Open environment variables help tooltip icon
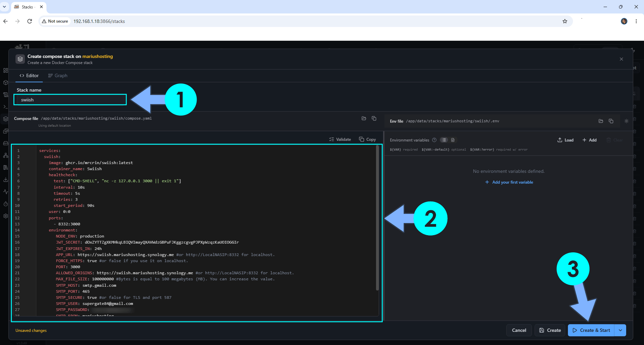644x345 pixels. [x=434, y=140]
